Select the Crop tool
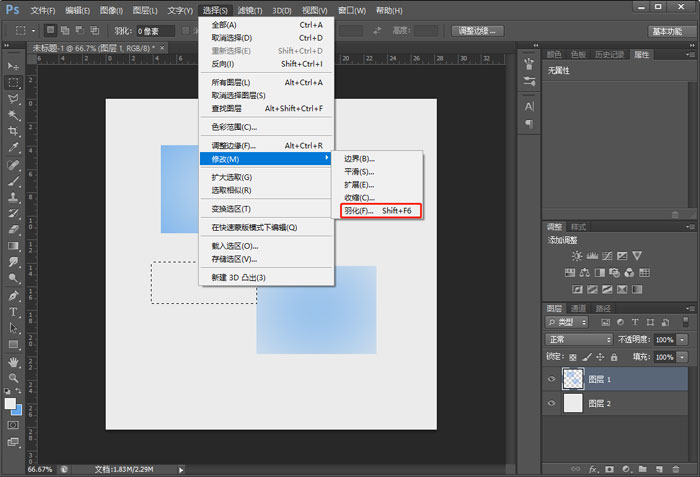Viewport: 700px width, 477px height. [x=13, y=131]
